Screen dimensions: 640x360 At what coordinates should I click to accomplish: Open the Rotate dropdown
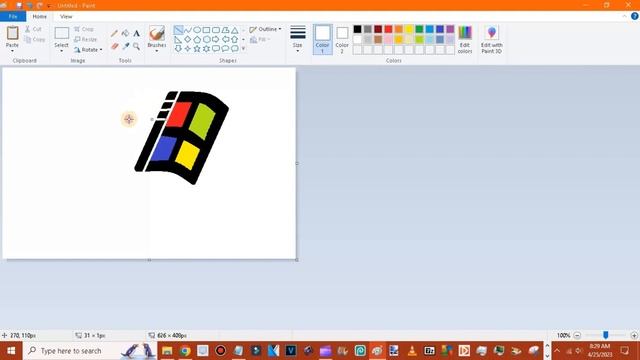pyautogui.click(x=88, y=49)
